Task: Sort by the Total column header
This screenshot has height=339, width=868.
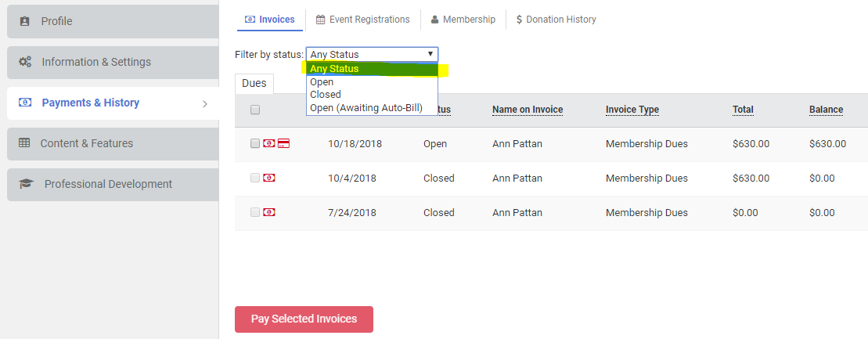Action: 744,110
